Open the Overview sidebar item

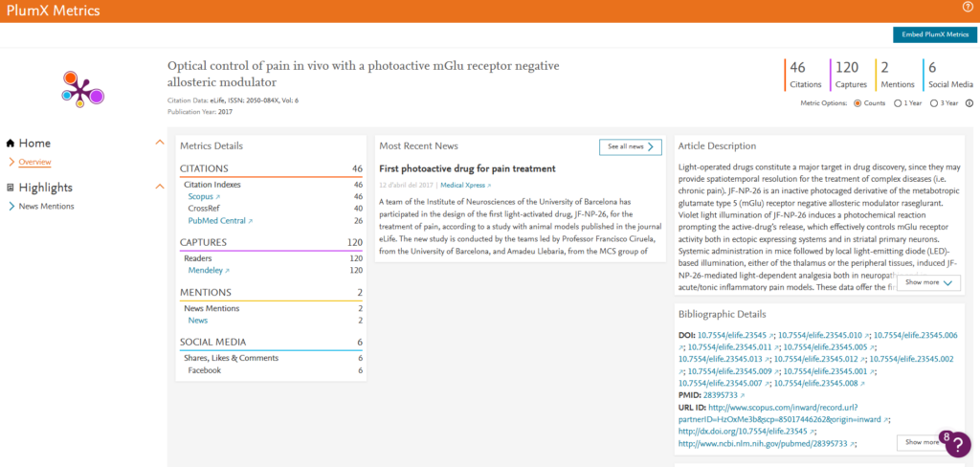(34, 162)
